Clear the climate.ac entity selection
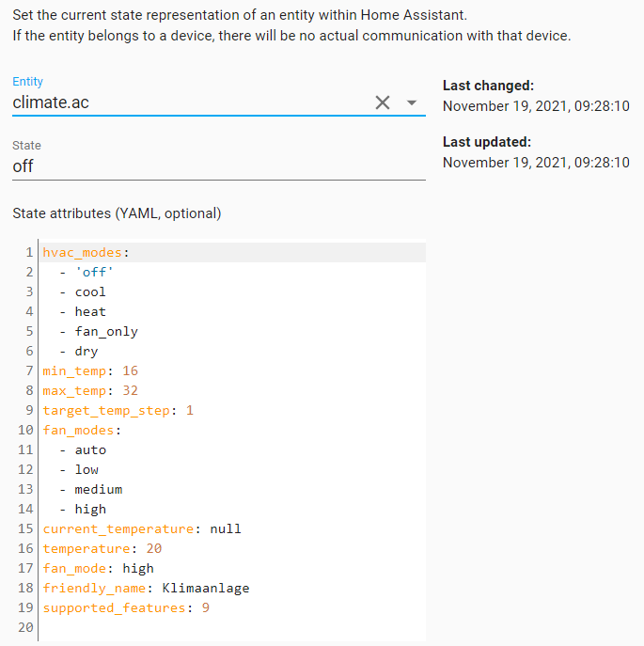 [383, 102]
